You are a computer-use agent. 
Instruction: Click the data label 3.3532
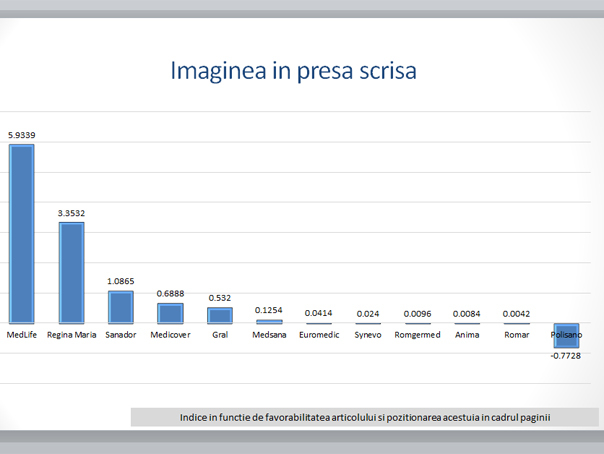coord(71,213)
